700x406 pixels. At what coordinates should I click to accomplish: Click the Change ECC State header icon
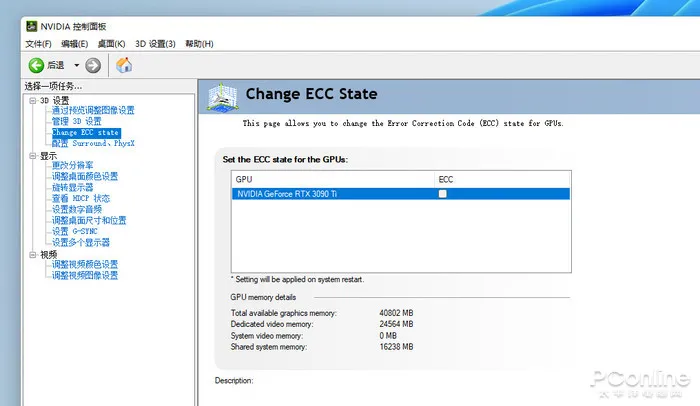point(222,97)
